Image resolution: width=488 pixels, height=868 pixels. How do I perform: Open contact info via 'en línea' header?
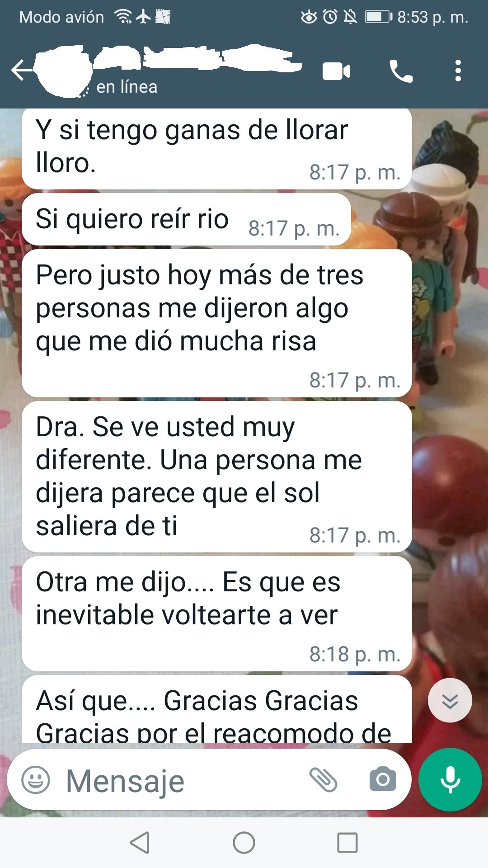coord(127,87)
